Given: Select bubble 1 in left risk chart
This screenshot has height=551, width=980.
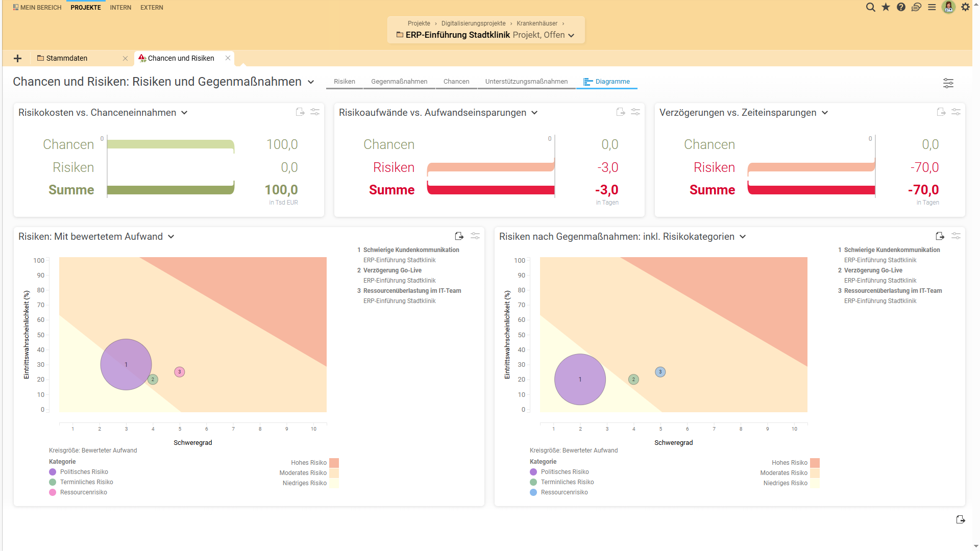Looking at the screenshot, I should 126,364.
